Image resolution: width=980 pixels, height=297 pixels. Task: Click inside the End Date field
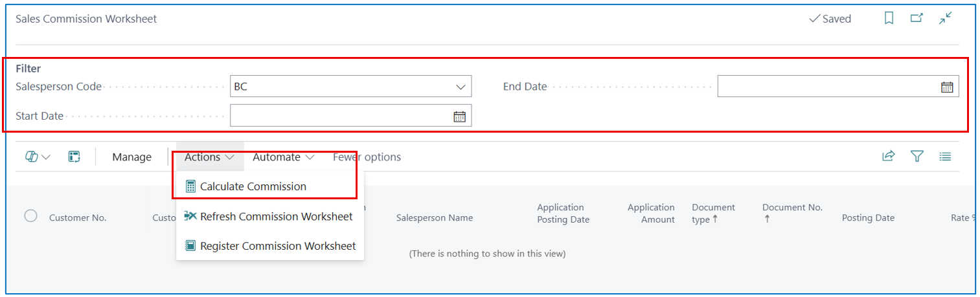[x=828, y=87]
